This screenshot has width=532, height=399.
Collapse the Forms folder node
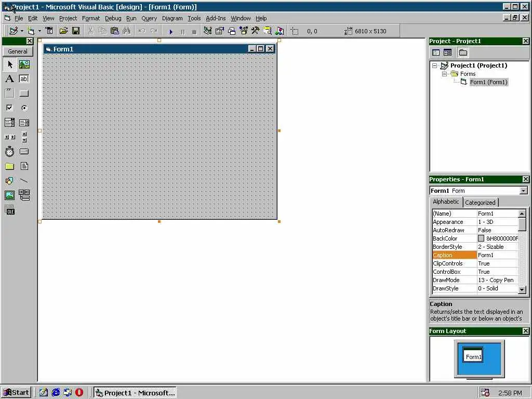(x=444, y=74)
